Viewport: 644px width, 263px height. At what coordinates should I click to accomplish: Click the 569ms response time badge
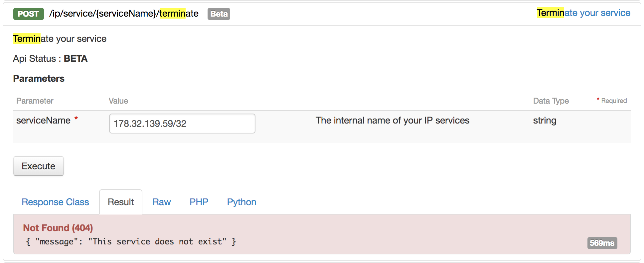tap(602, 243)
